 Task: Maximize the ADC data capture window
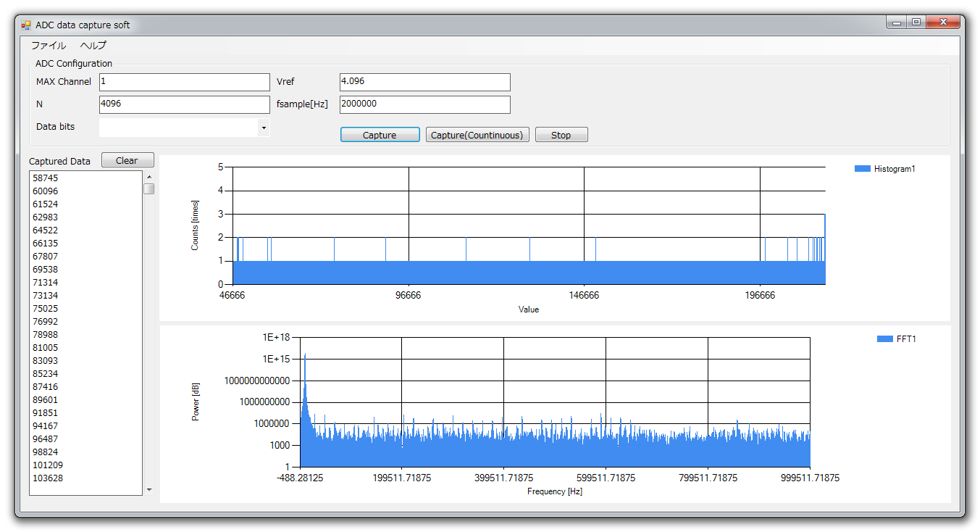[x=916, y=22]
